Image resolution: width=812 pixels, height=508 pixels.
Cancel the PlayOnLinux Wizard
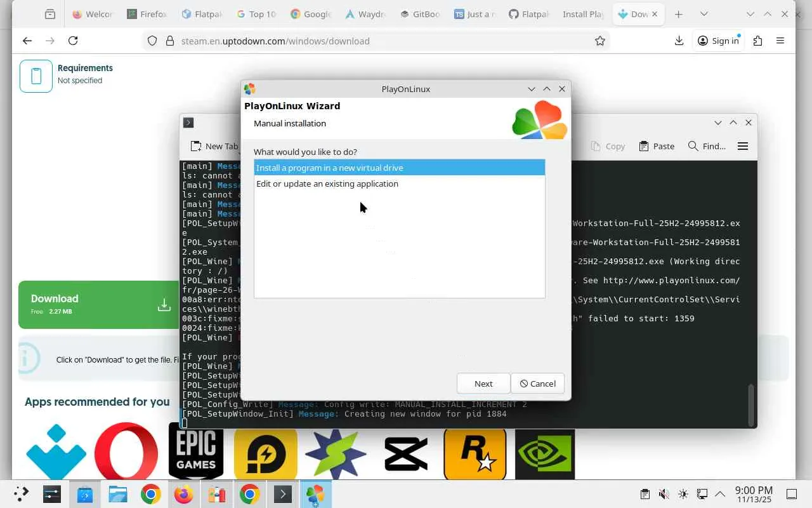pos(537,384)
